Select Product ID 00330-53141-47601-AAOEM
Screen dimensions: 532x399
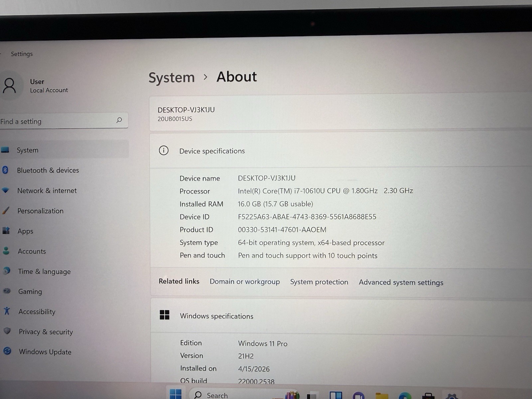(x=282, y=230)
